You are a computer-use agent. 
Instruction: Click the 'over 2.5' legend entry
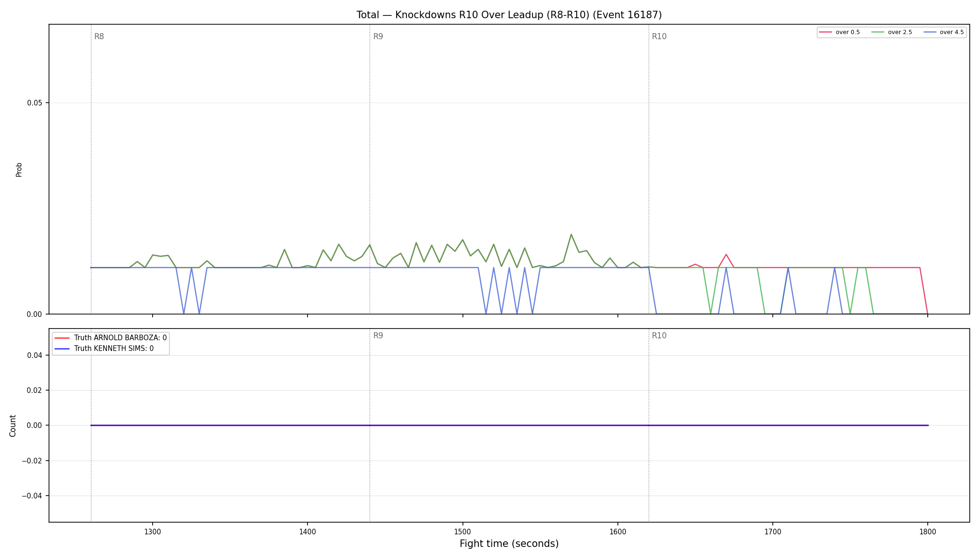[892, 32]
